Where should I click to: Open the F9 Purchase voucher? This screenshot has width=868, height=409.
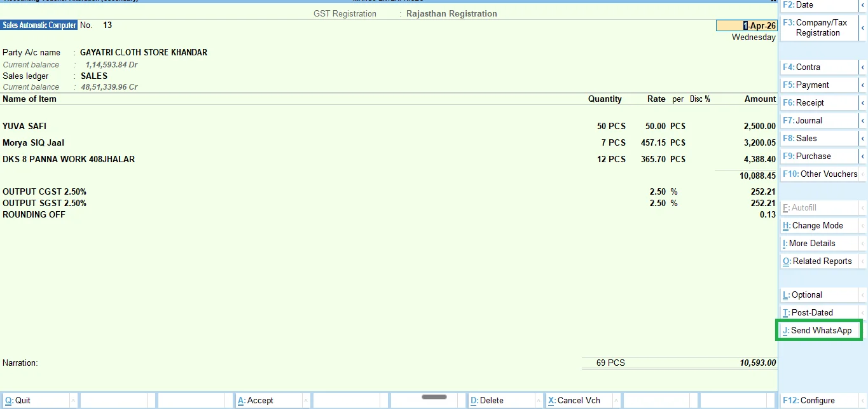(x=820, y=156)
